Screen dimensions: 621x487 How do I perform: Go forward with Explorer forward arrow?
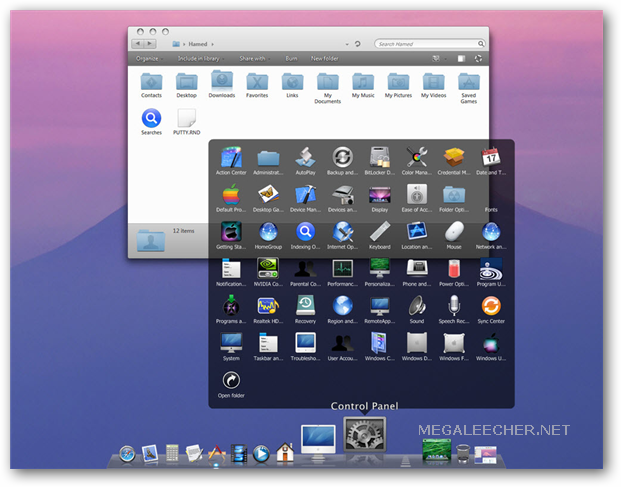150,44
